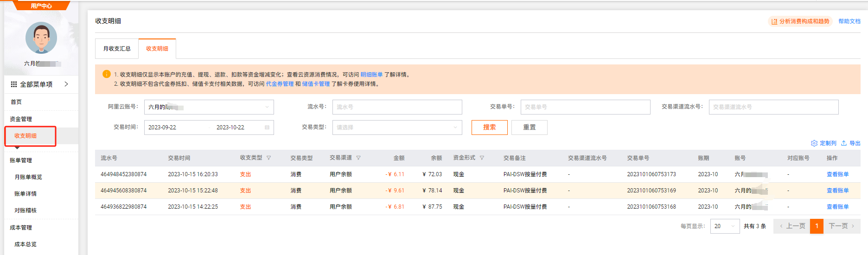Open 账单详情 sidebar item
868x255 pixels.
[x=26, y=194]
